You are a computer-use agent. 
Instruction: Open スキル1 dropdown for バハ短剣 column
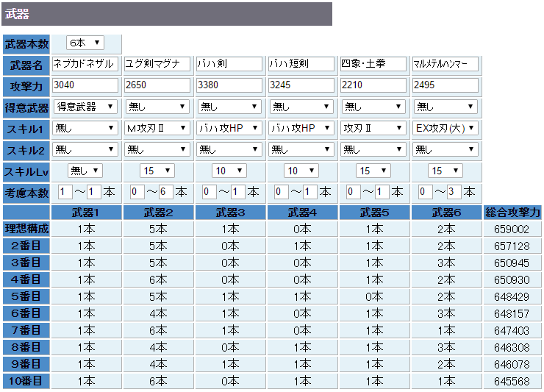click(301, 128)
